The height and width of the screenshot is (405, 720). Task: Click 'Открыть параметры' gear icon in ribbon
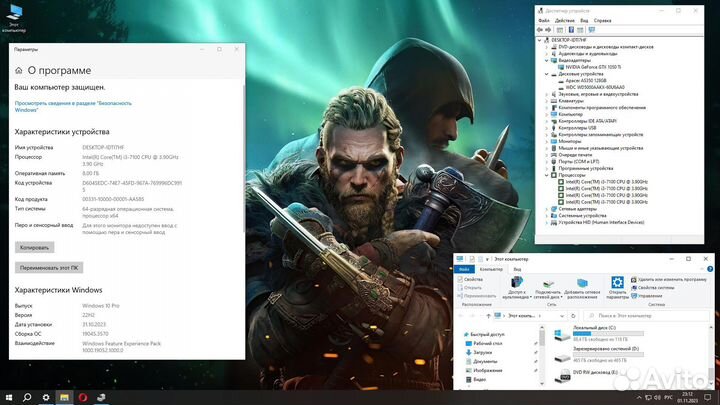click(617, 287)
